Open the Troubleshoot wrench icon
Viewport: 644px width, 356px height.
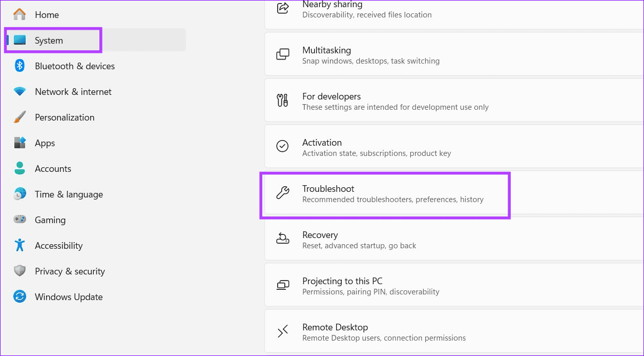pos(283,193)
